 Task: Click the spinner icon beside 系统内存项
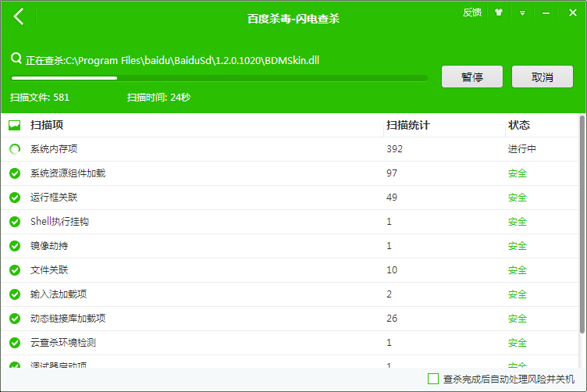(x=15, y=149)
